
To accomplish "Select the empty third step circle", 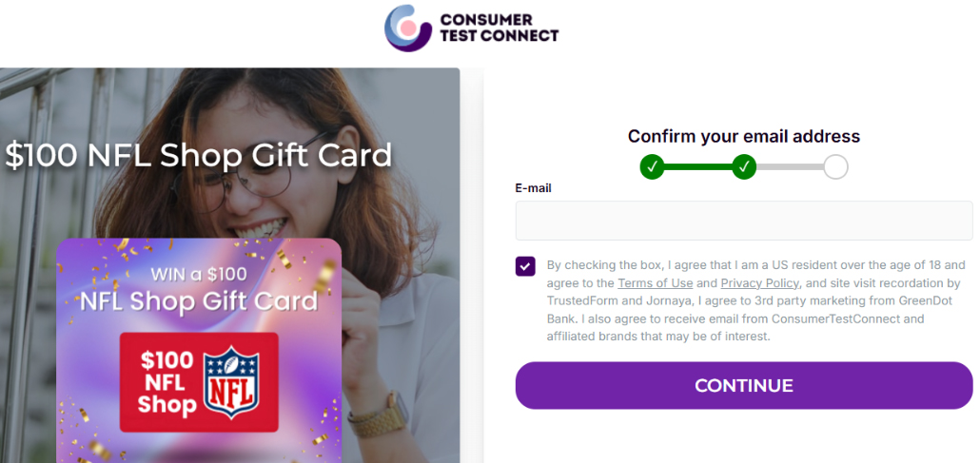I will (835, 167).
